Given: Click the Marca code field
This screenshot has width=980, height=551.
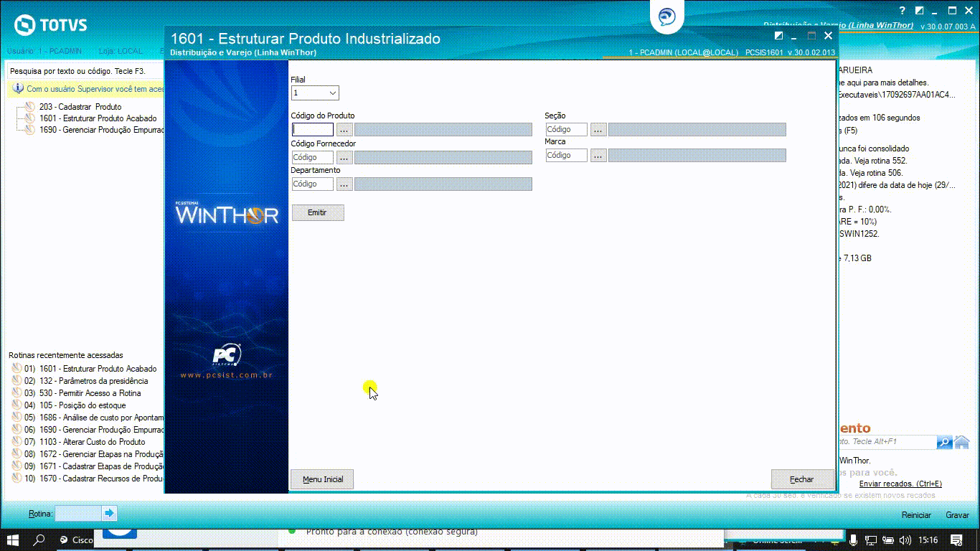Looking at the screenshot, I should coord(567,155).
